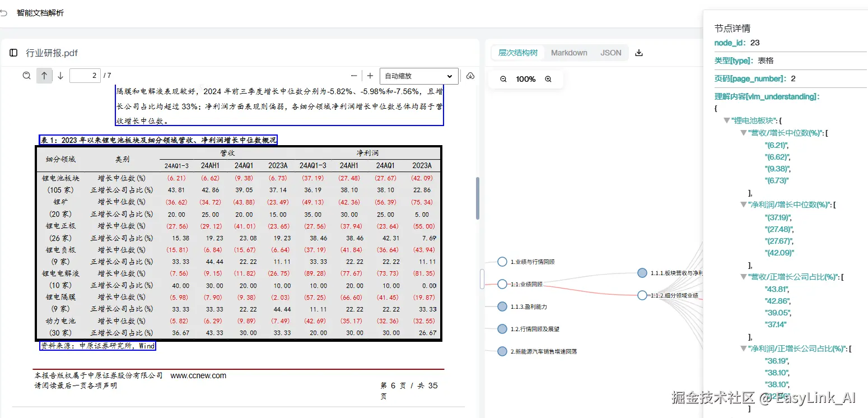Click the 锂电电解液 row label
Screen dimensions: 868x418
pos(61,273)
